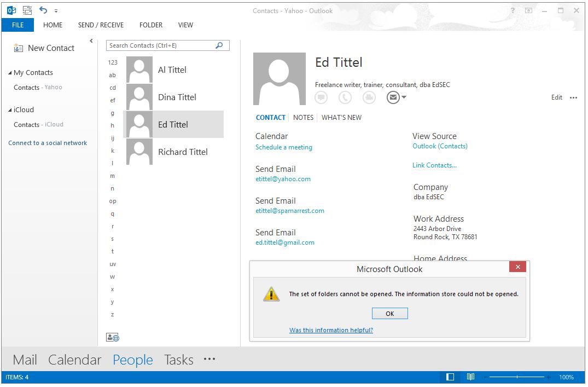Click Send/Receive All Folders quick access icon
588x387 pixels.
(x=27, y=10)
